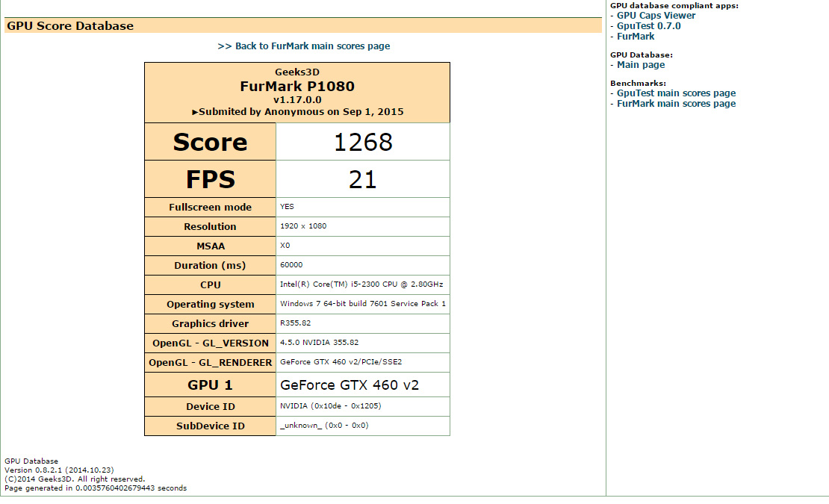Click the Operating system label

tap(210, 305)
